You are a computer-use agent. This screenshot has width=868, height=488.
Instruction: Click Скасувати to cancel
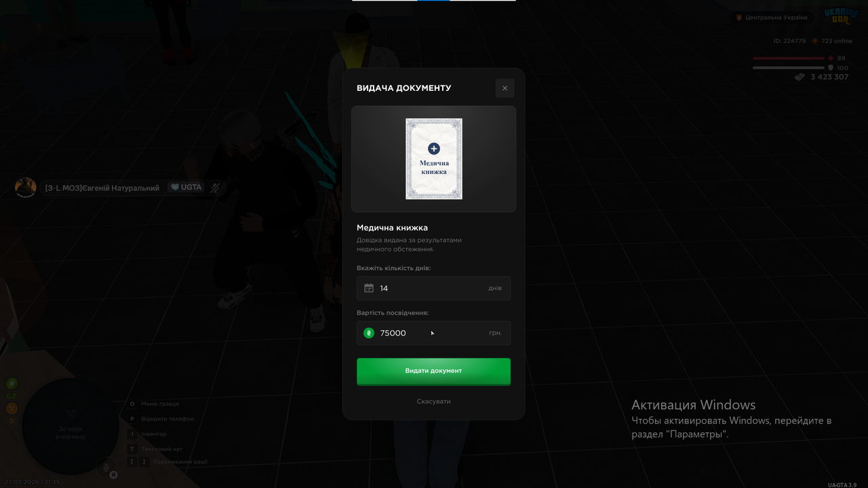pos(434,401)
